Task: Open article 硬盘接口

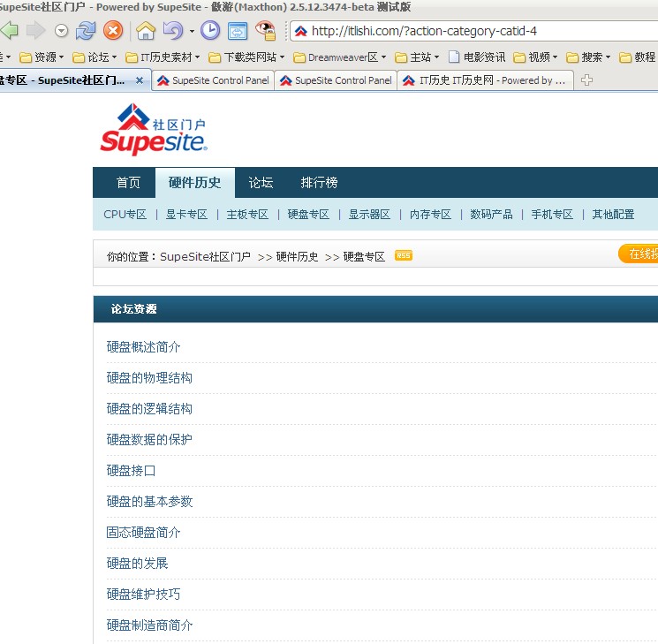Action: click(131, 471)
